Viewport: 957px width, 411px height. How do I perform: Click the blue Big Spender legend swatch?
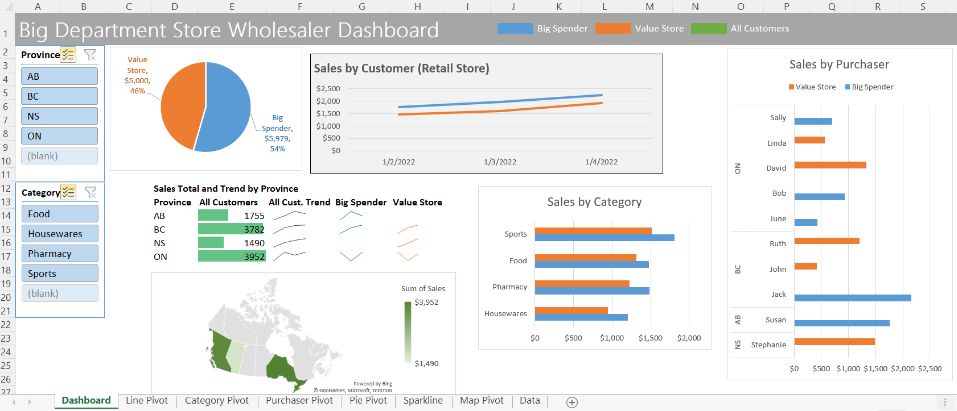pos(514,29)
